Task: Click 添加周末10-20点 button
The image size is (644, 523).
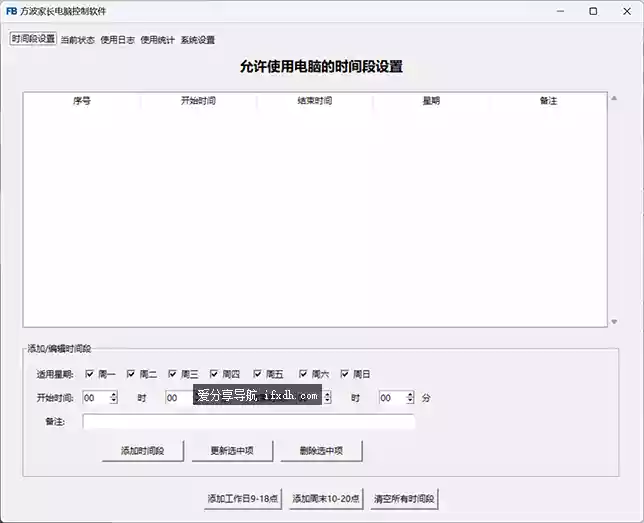Action: tap(326, 499)
